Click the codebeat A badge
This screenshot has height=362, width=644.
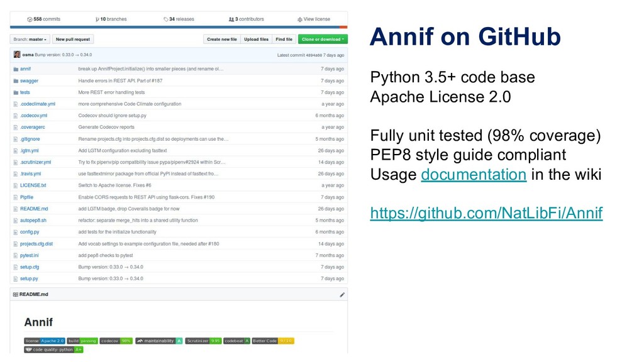click(x=237, y=341)
